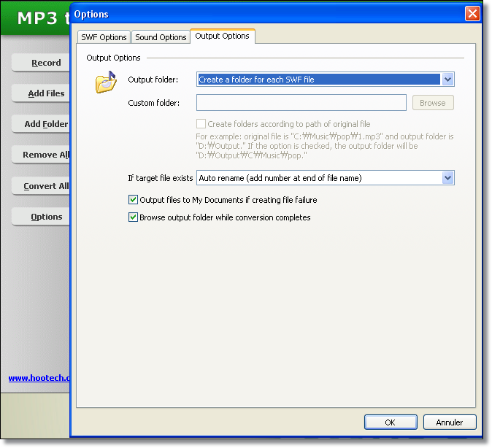The image size is (492, 448).
Task: Click the music folder icon
Action: pyautogui.click(x=107, y=82)
